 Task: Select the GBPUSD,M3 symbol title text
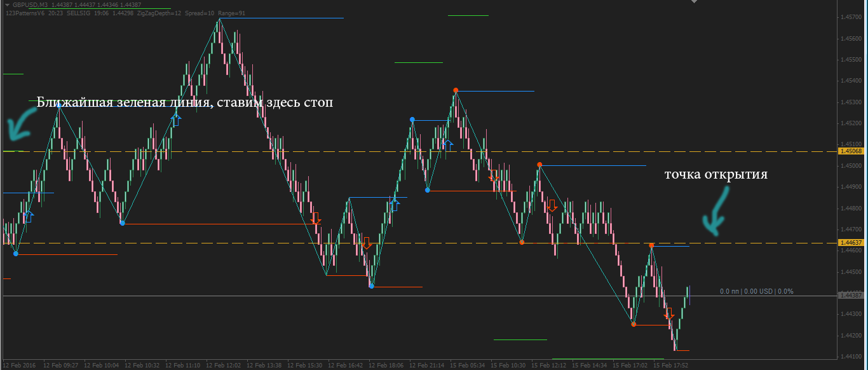click(31, 4)
